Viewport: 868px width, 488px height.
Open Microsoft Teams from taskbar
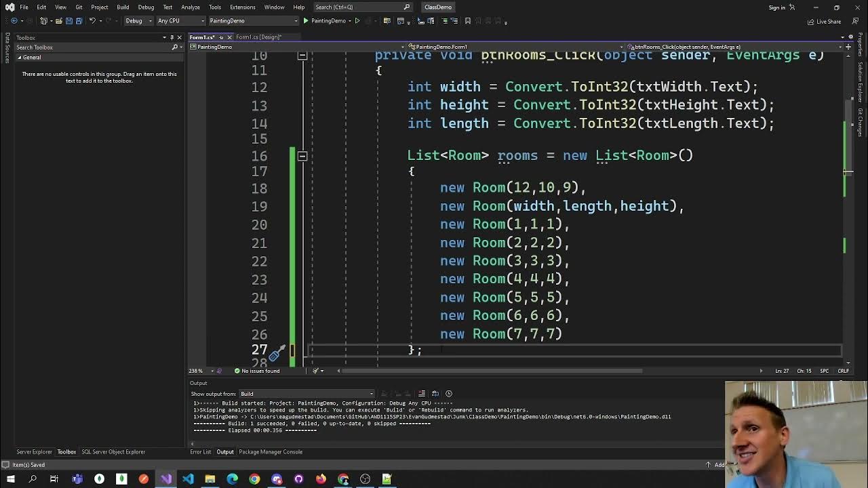coord(77,479)
